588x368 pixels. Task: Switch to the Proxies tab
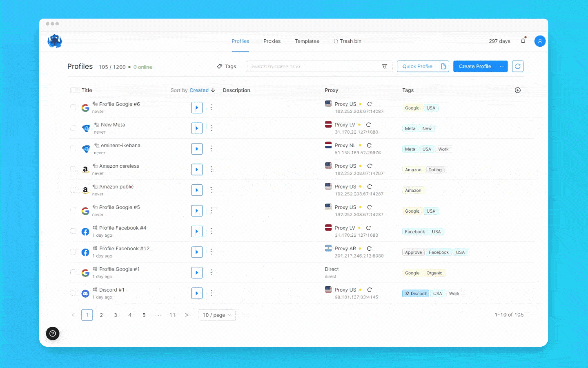pos(272,41)
